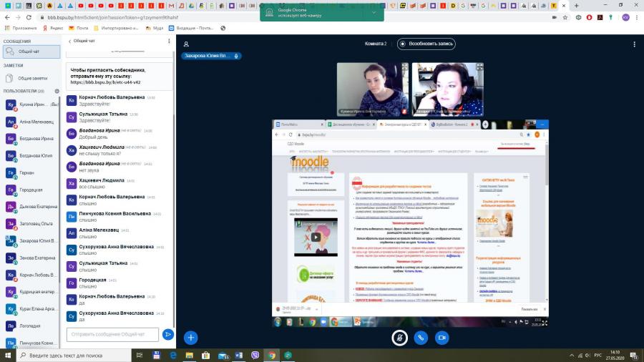Expand the right webcam video fullscreen

(x=479, y=67)
